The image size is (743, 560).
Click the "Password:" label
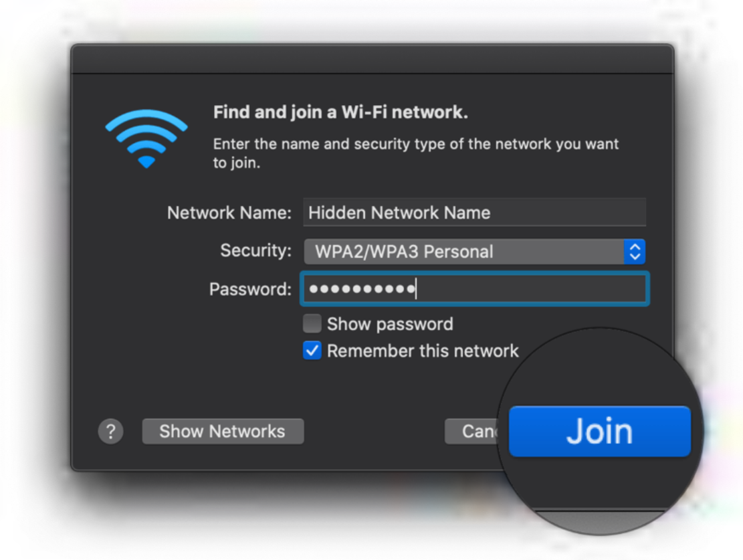pyautogui.click(x=250, y=289)
